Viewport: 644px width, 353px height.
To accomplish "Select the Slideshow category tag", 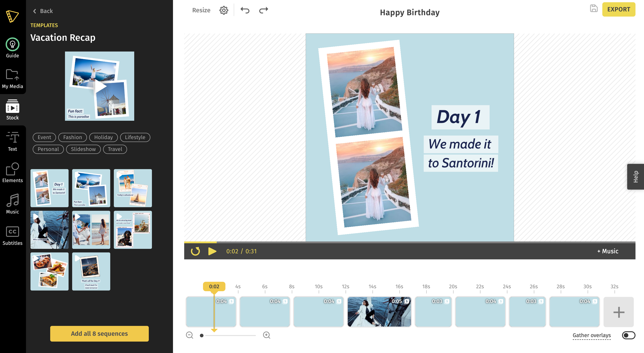I will pyautogui.click(x=83, y=149).
